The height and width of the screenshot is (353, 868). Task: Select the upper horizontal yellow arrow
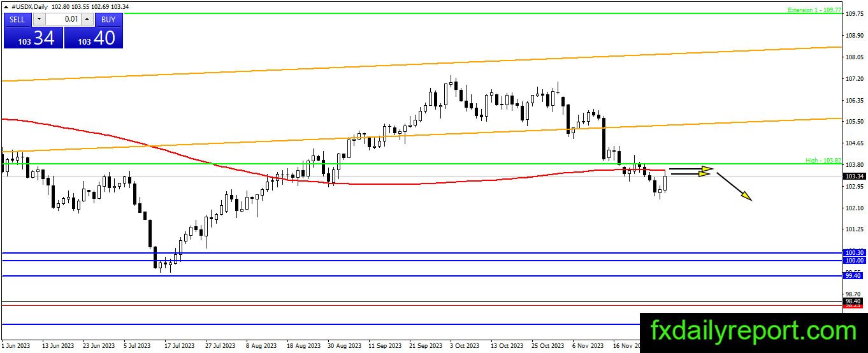click(691, 169)
